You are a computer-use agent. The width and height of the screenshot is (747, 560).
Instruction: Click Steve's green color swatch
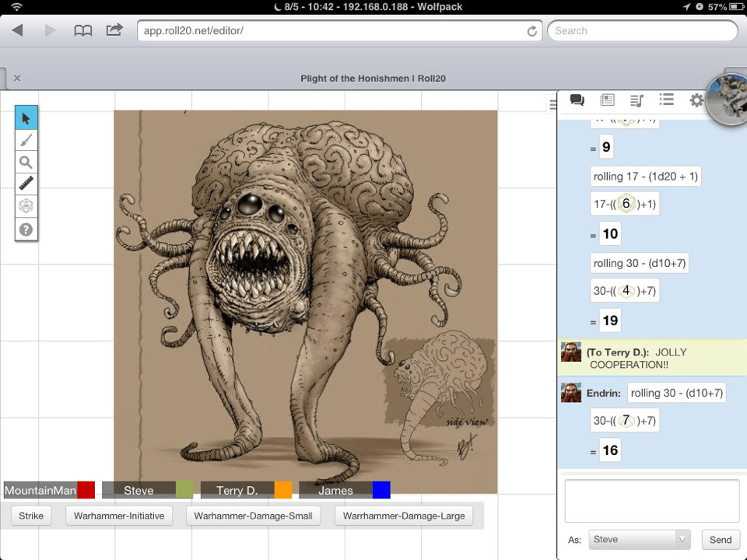(184, 490)
